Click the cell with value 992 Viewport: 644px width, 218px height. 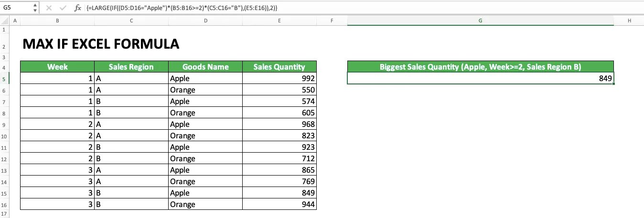tap(279, 79)
